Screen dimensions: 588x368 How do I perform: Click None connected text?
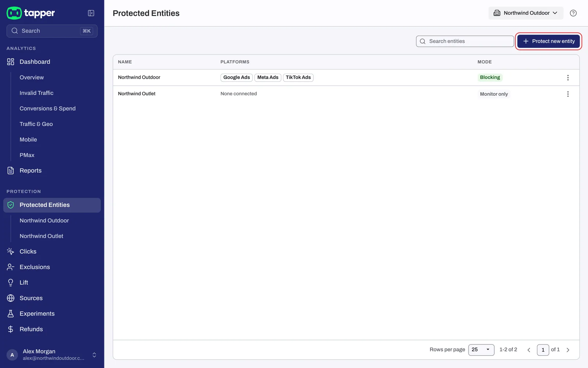(239, 94)
